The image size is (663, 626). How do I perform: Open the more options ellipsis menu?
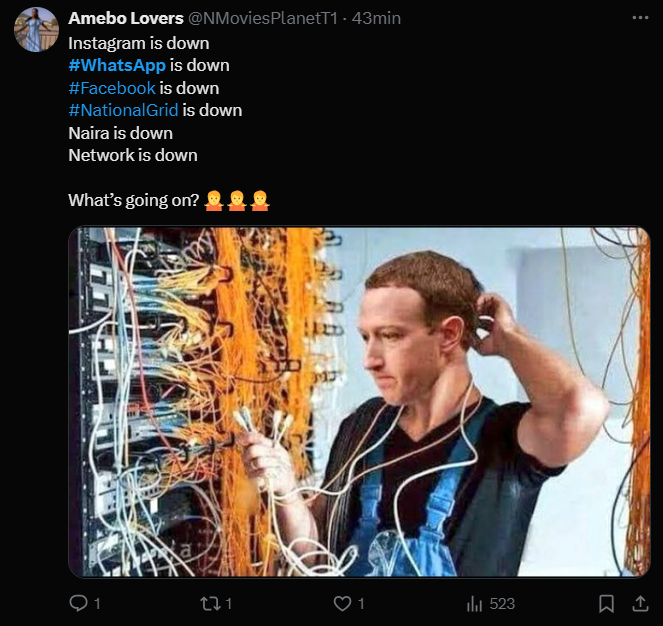[x=640, y=19]
